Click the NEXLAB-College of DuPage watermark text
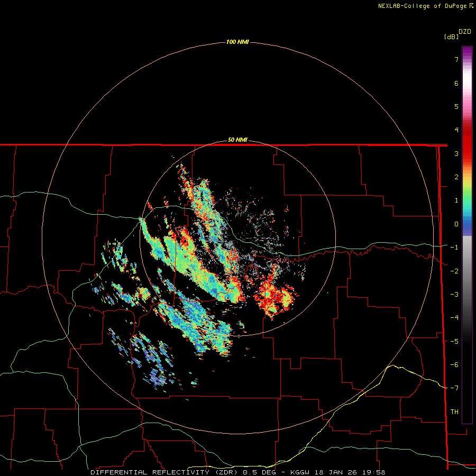The image size is (476, 476). (422, 6)
